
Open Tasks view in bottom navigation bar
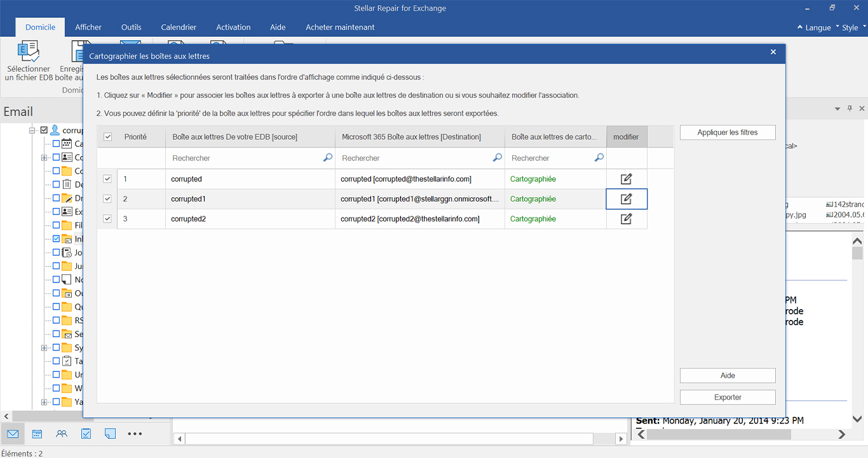[x=86, y=434]
